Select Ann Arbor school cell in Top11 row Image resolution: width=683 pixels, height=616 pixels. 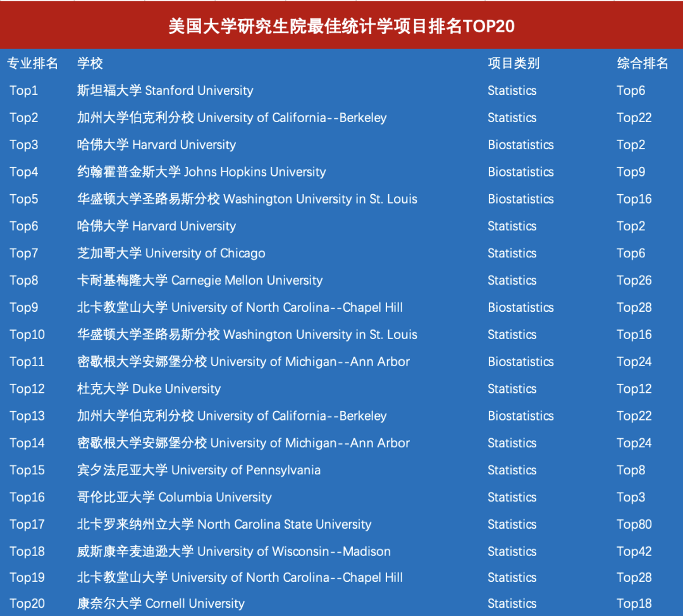[243, 362]
